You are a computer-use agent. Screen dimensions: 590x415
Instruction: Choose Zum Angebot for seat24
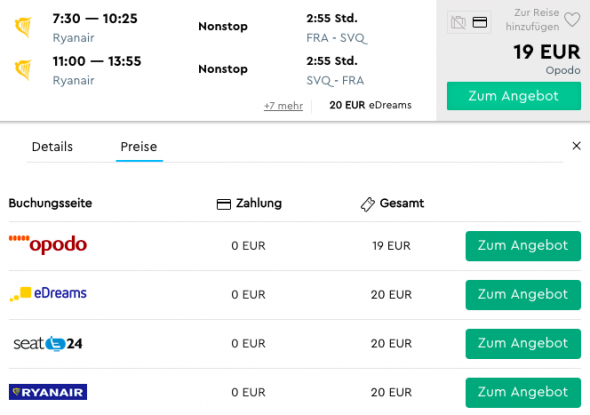(523, 344)
